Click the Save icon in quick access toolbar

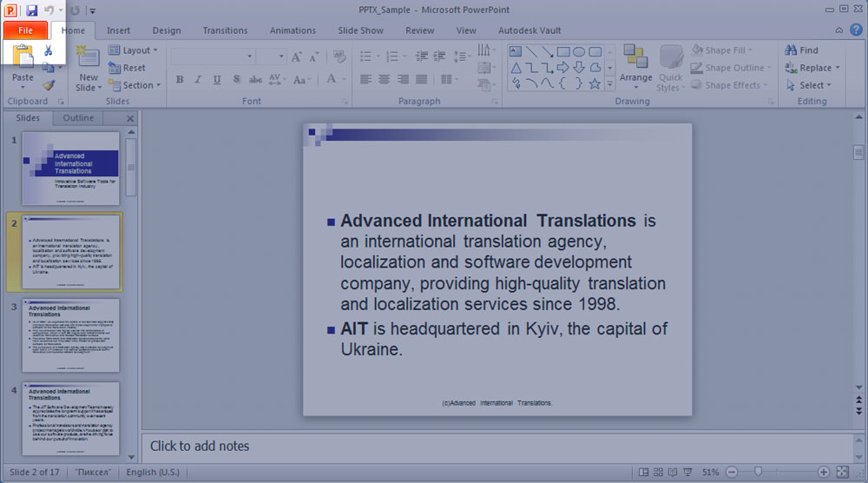pos(31,10)
